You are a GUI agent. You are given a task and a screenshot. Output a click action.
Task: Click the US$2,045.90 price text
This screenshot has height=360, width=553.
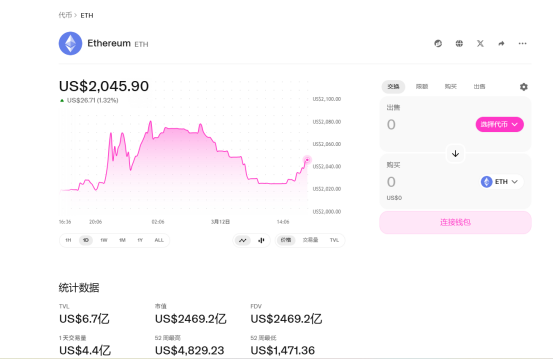coord(104,86)
